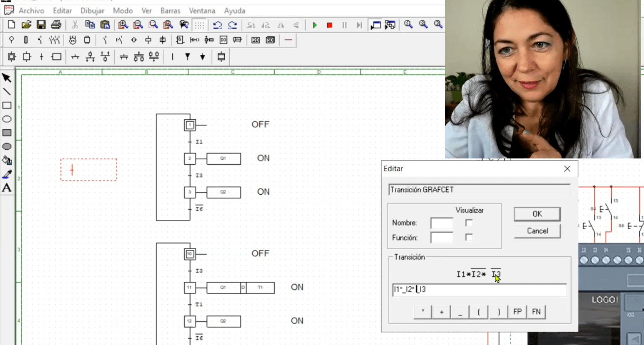Click the Save diskette icon
The width and height of the screenshot is (644, 345).
pos(41,25)
